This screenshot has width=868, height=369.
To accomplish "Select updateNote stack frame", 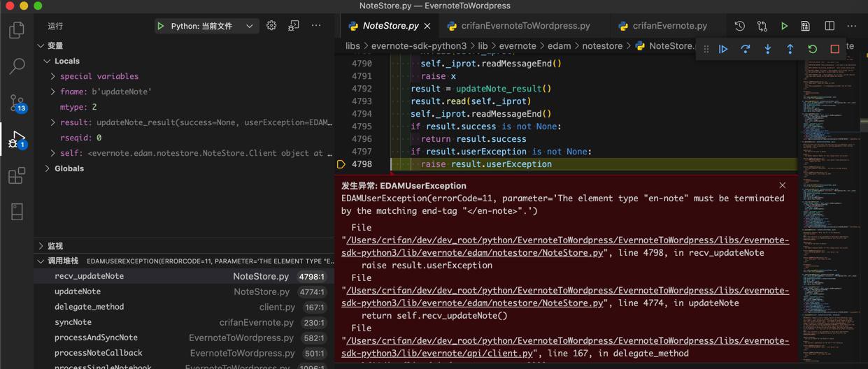I will (184, 291).
